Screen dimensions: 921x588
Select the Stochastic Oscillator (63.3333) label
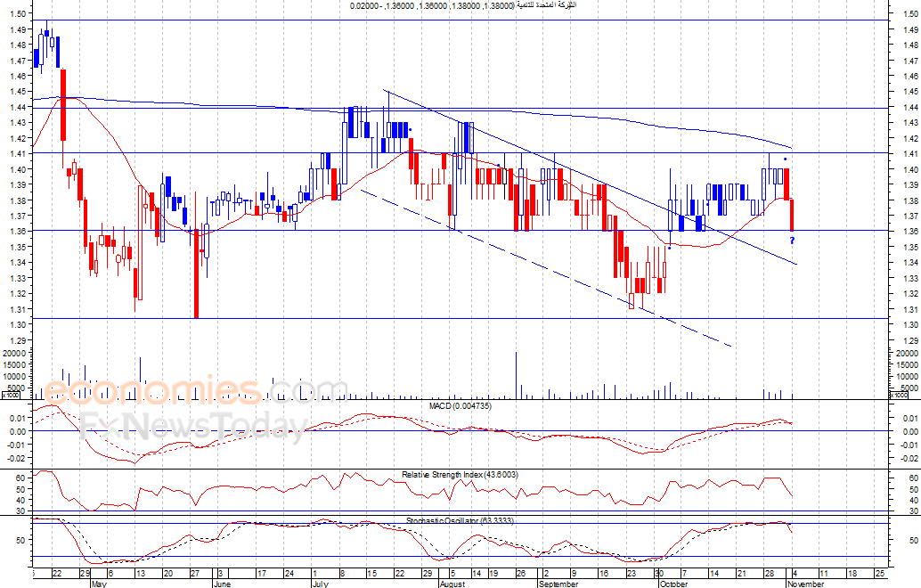(460, 520)
